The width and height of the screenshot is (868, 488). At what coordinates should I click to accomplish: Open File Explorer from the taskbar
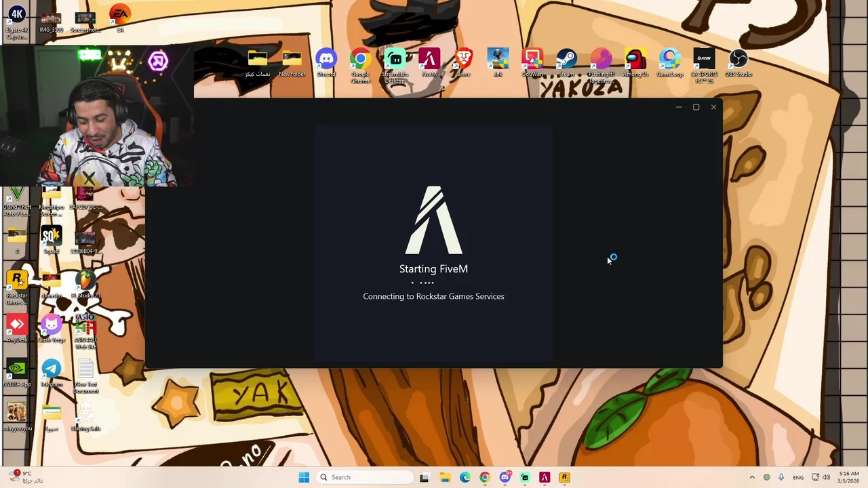click(445, 477)
